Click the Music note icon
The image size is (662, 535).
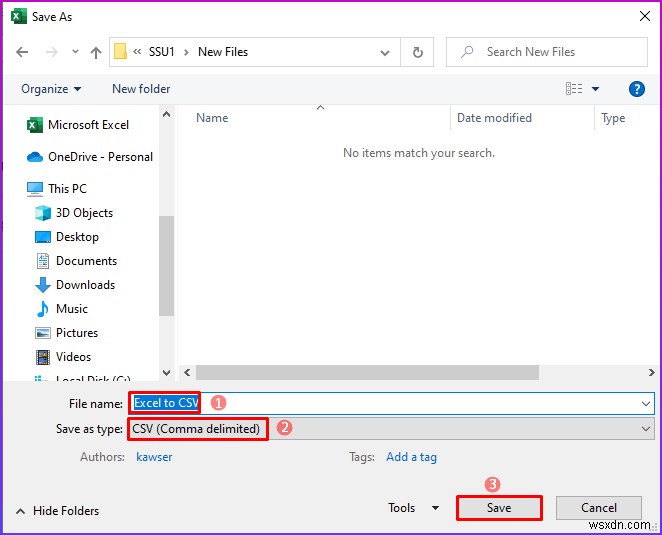43,309
